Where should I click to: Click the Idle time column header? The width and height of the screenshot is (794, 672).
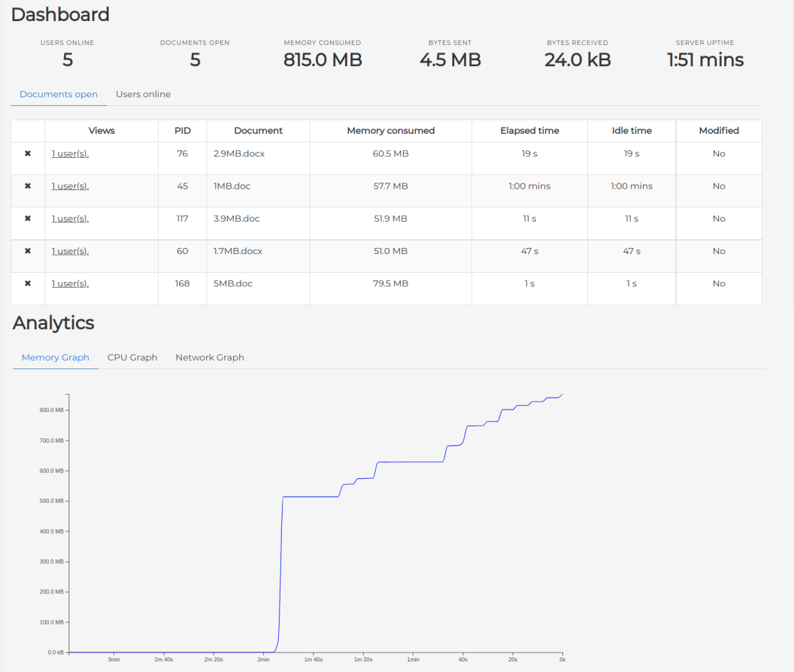click(x=632, y=131)
